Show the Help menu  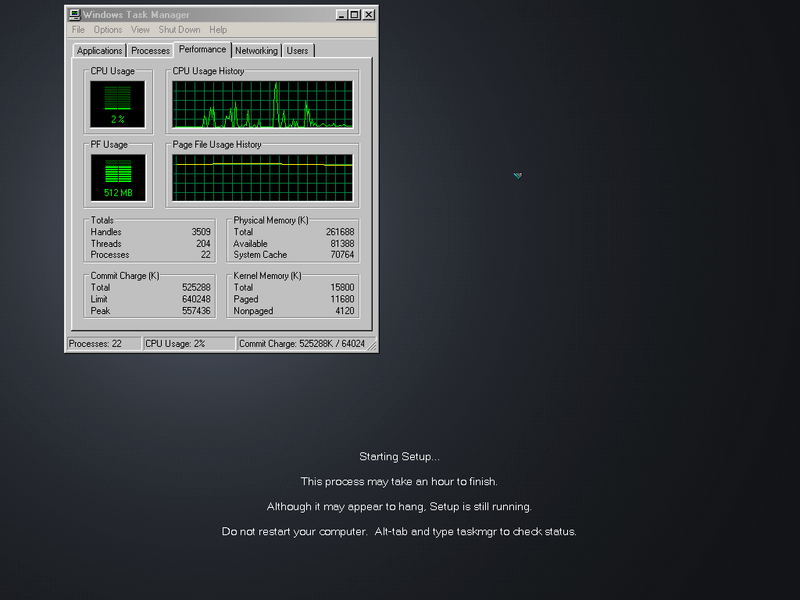point(218,30)
